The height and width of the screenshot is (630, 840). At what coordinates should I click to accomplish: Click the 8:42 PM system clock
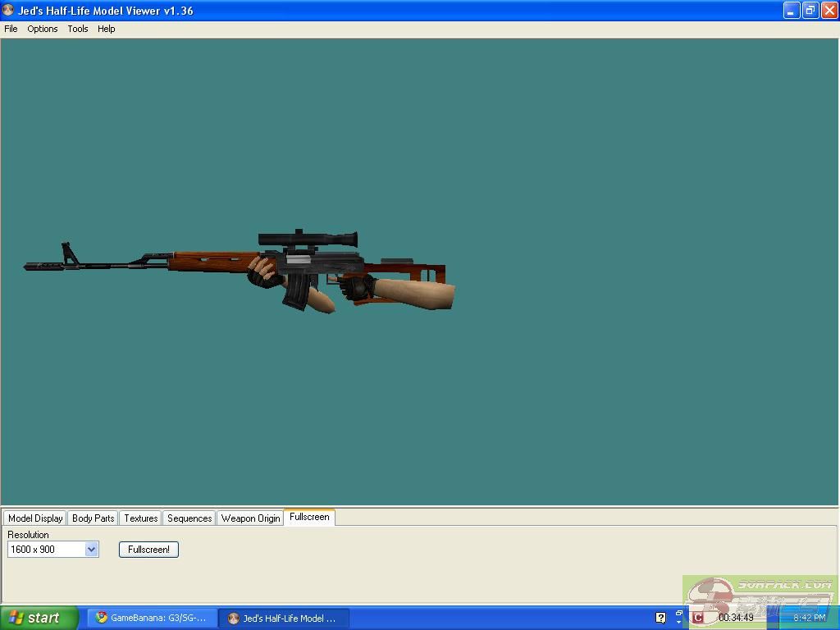(x=810, y=618)
